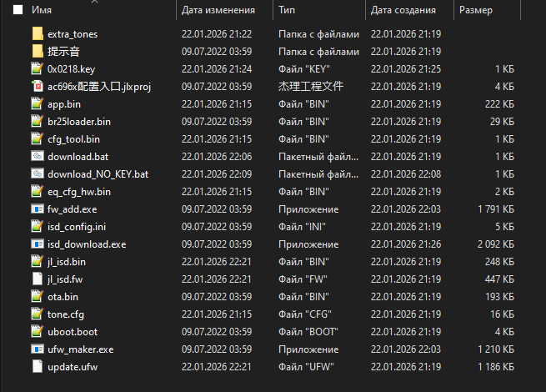The image size is (546, 392).
Task: Select the tone.cfg file name
Action: pyautogui.click(x=66, y=314)
